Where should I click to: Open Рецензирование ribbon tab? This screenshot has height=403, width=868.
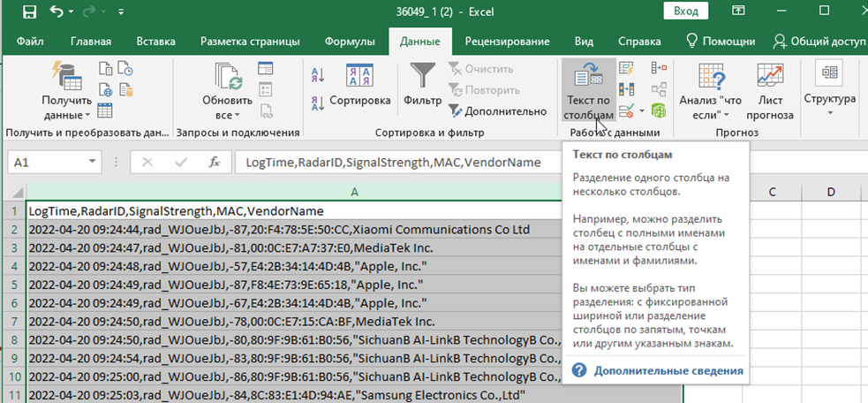click(x=507, y=42)
